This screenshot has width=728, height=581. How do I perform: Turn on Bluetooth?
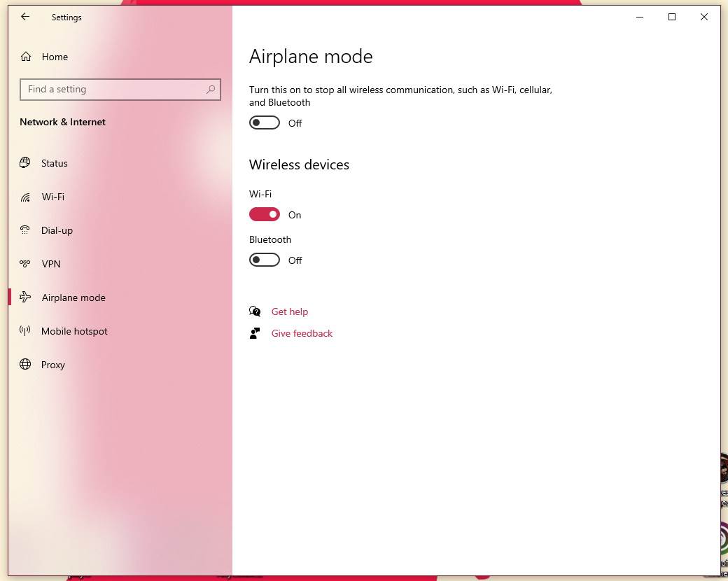click(x=264, y=259)
